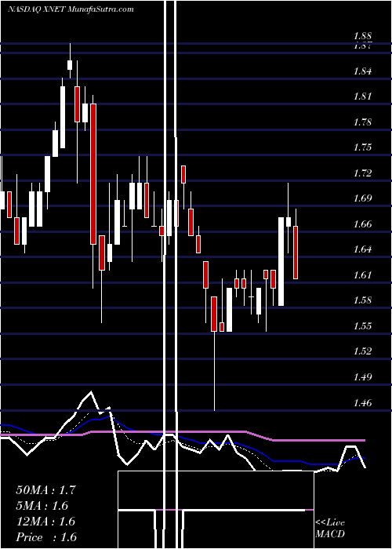
Task: Click the tall white candle rising to 1.67
Action: click(x=281, y=261)
